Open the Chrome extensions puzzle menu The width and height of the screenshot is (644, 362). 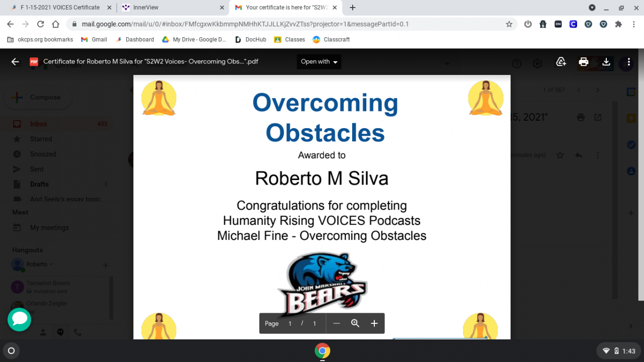618,24
